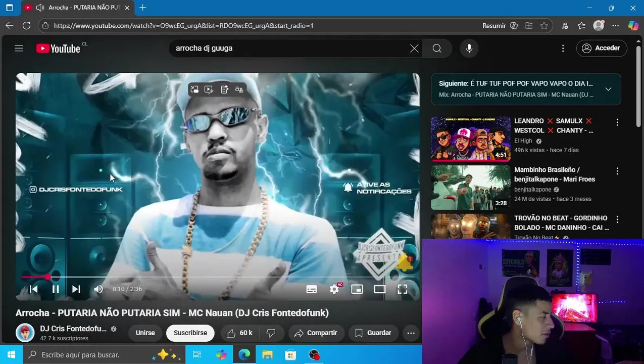The image size is (644, 364).
Task: Open the Mambinho Brasileño video title
Action: click(555, 174)
